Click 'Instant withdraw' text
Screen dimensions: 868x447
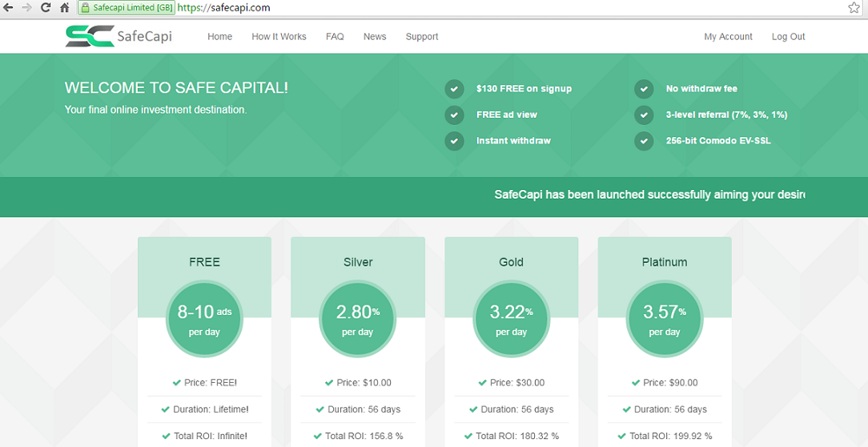[x=513, y=141]
